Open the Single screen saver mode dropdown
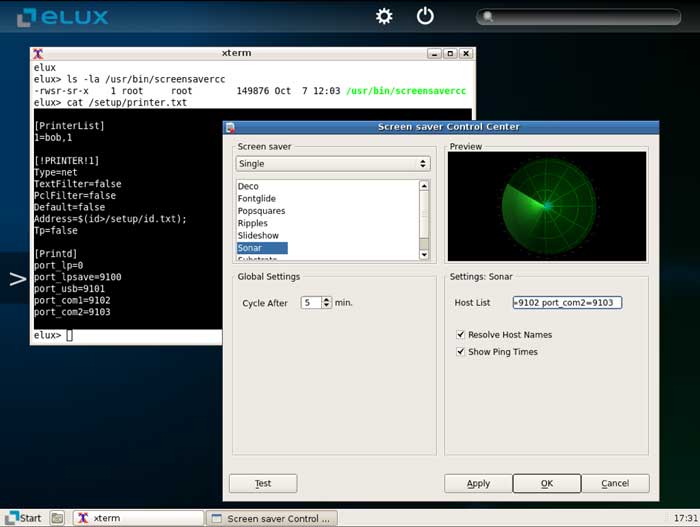Viewport: 700px width, 527px height. [332, 163]
